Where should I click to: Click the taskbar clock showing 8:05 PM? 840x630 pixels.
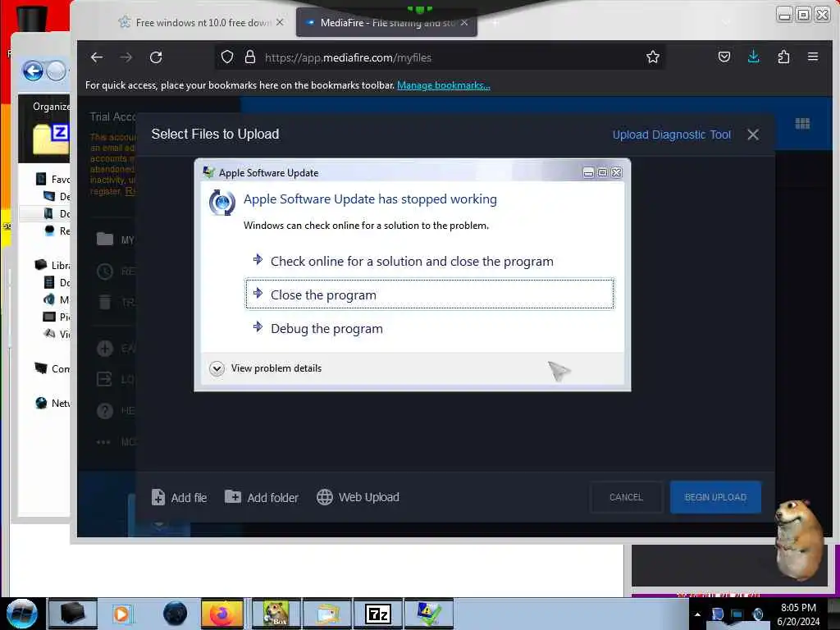tap(798, 614)
